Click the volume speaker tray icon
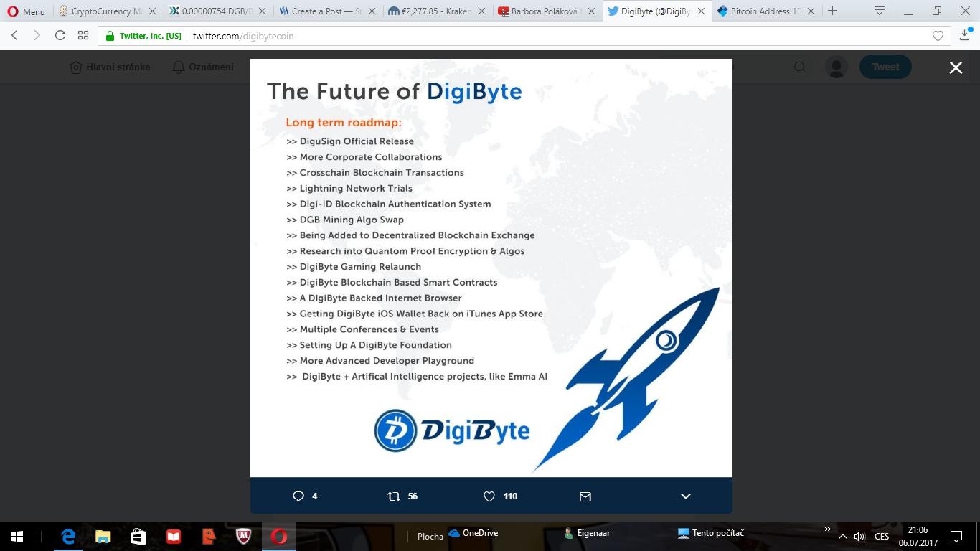The width and height of the screenshot is (980, 551). click(x=859, y=537)
